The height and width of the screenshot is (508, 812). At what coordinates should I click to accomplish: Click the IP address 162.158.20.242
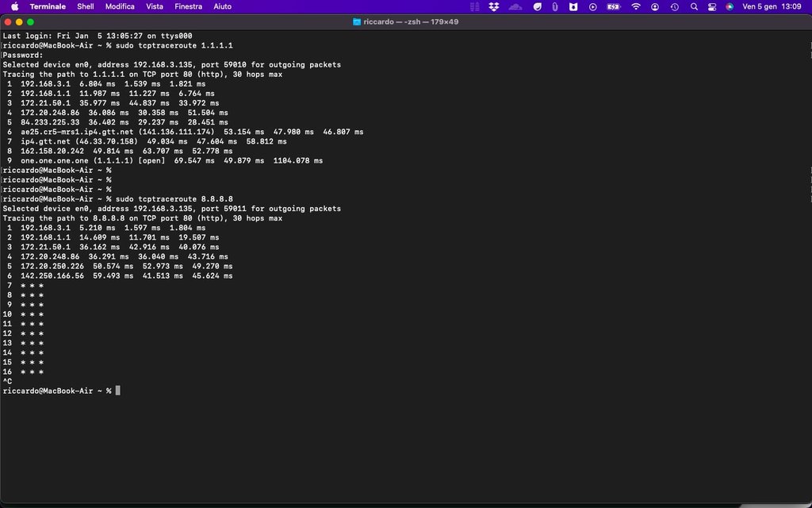click(x=52, y=151)
